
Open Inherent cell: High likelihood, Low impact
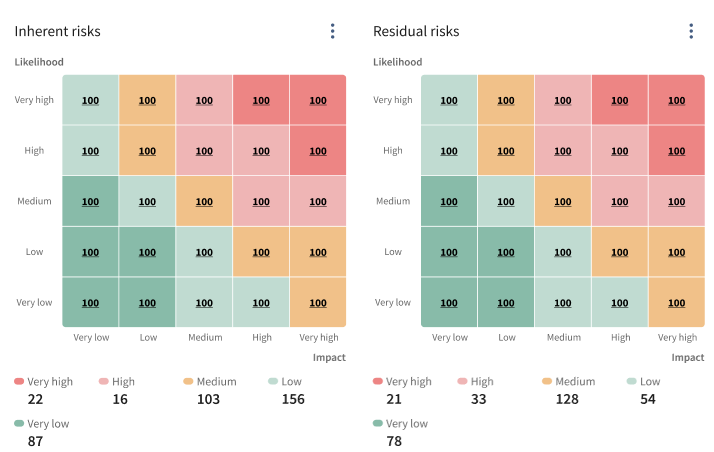147,151
